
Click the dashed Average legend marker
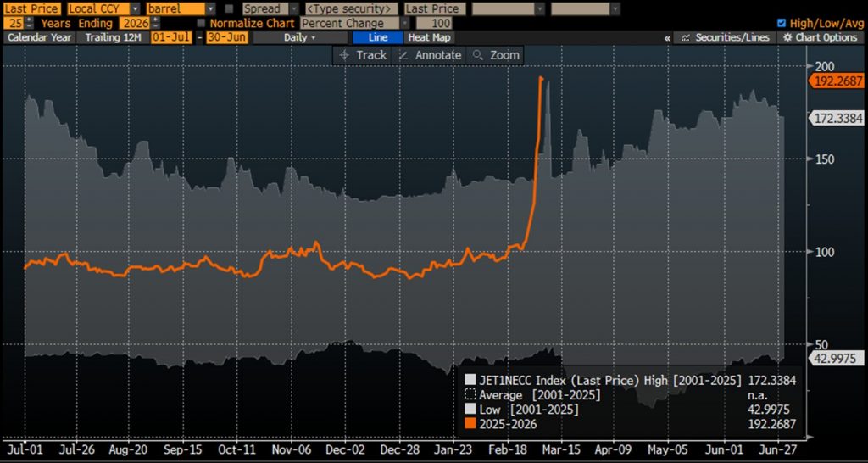pos(470,395)
